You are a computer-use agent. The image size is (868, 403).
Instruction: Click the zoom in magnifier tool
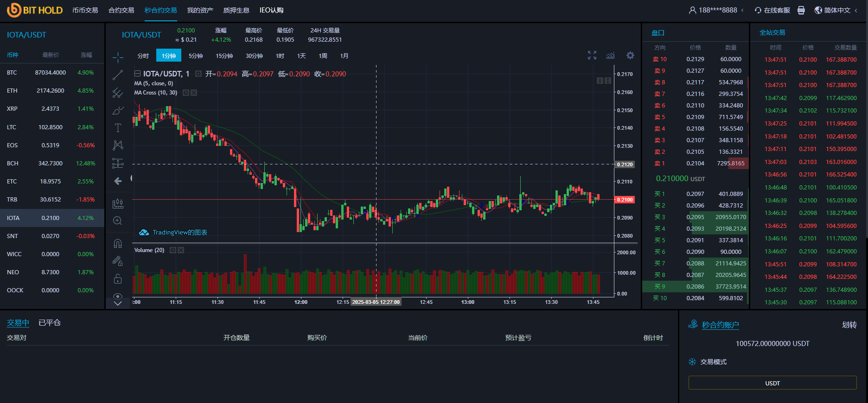click(118, 221)
